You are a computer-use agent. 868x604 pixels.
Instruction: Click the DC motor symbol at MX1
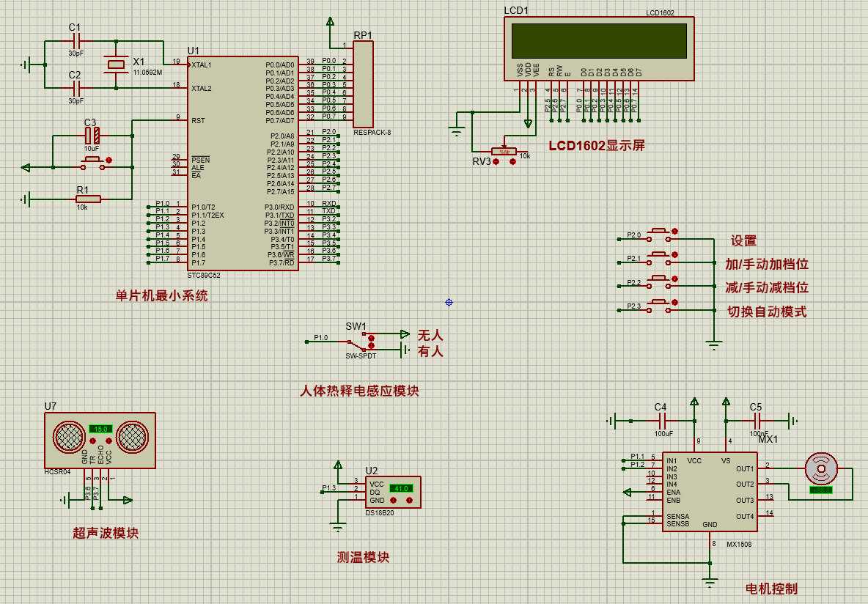pos(821,468)
